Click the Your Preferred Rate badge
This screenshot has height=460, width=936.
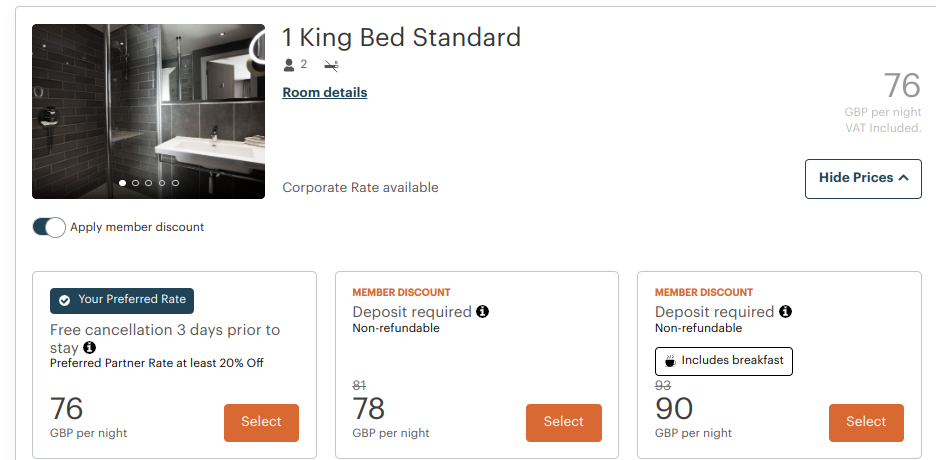point(122,300)
